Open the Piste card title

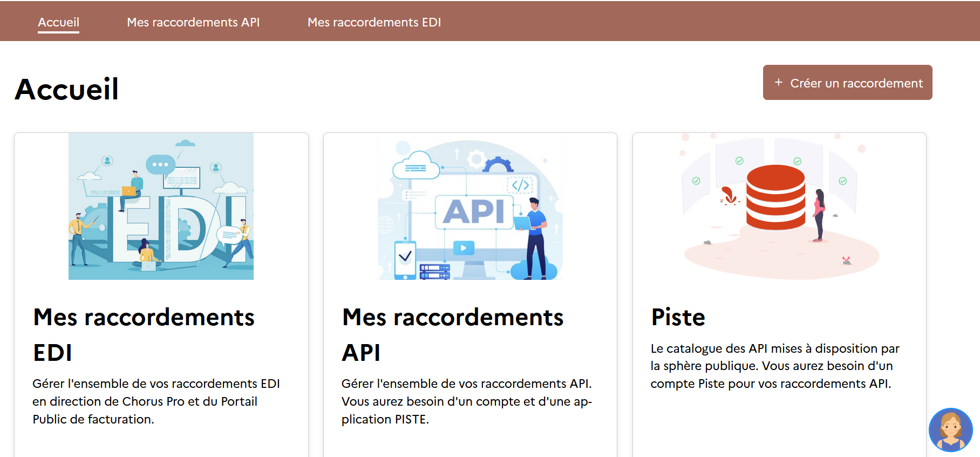(x=678, y=317)
